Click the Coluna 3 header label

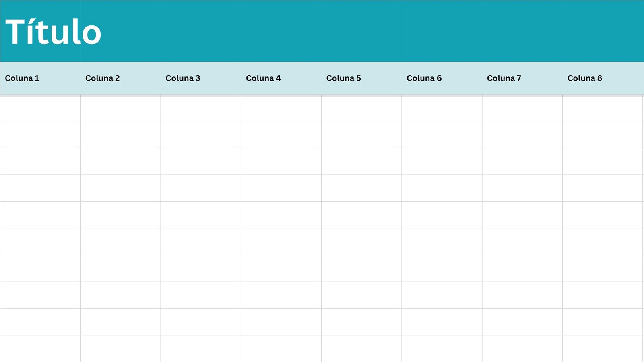[183, 78]
